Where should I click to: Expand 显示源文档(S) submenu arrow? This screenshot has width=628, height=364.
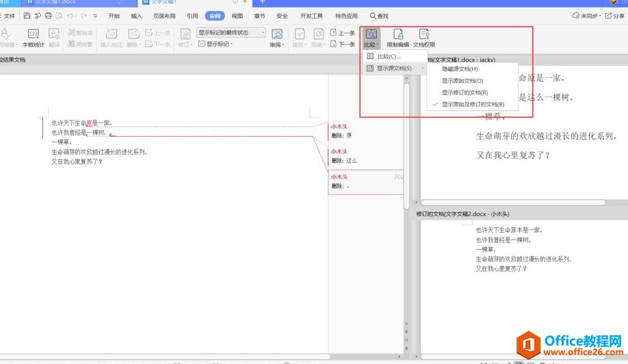(x=423, y=68)
